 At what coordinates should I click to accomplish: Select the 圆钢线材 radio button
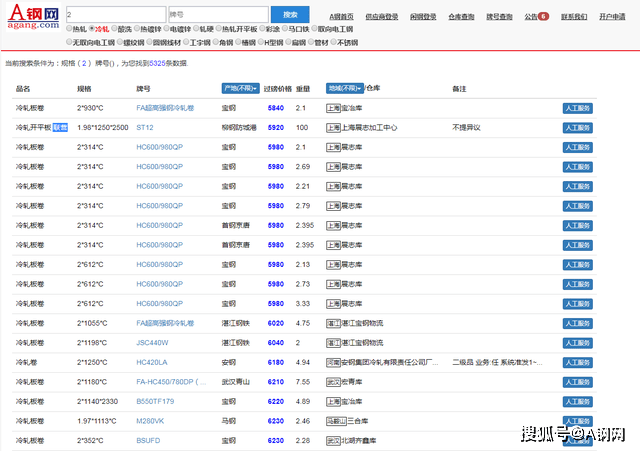point(149,42)
